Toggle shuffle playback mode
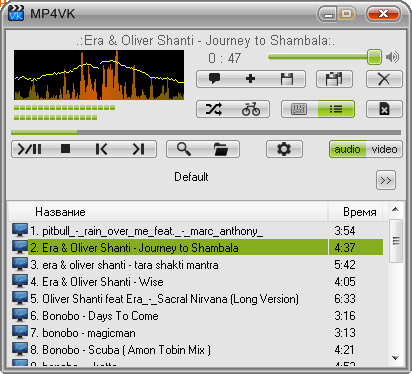Viewport: 412px width, 374px height. pos(214,109)
